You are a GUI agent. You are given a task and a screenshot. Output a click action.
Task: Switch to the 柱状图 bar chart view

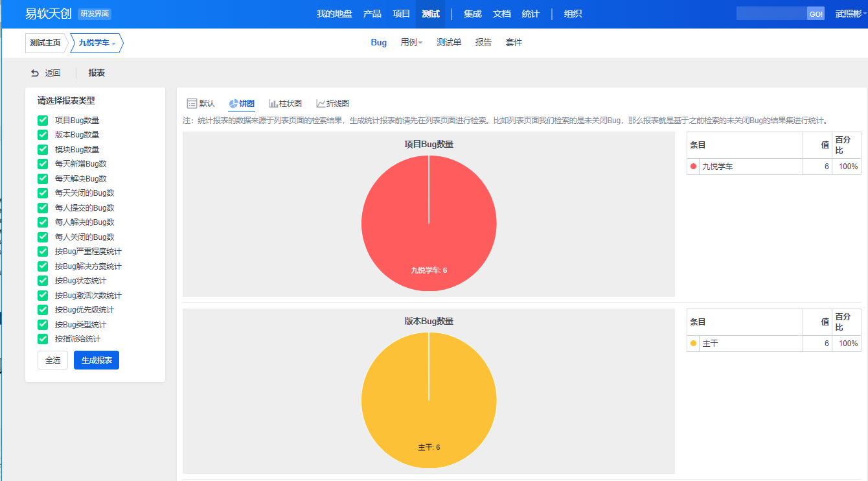(285, 104)
